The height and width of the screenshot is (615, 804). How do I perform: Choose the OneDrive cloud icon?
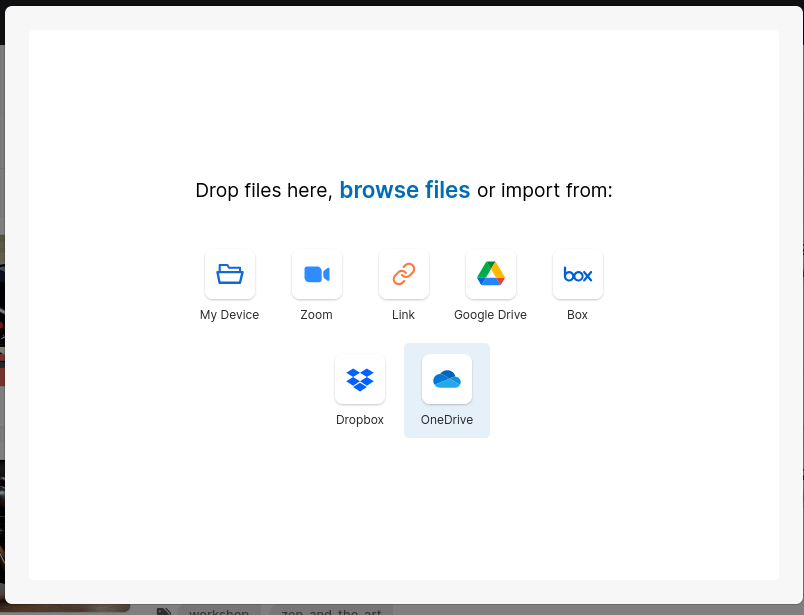(447, 379)
